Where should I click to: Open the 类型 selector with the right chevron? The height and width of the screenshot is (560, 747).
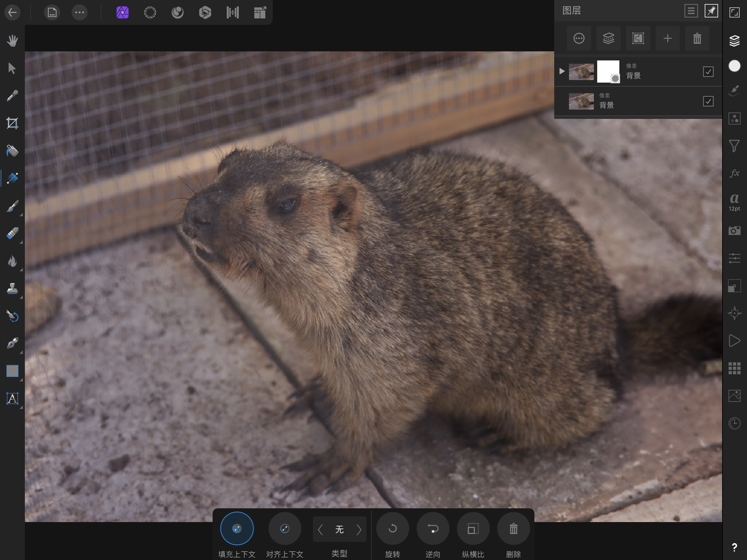click(359, 530)
